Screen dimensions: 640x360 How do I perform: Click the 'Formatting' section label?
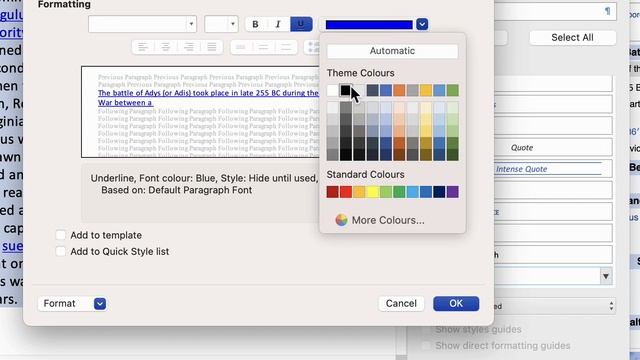tap(64, 4)
